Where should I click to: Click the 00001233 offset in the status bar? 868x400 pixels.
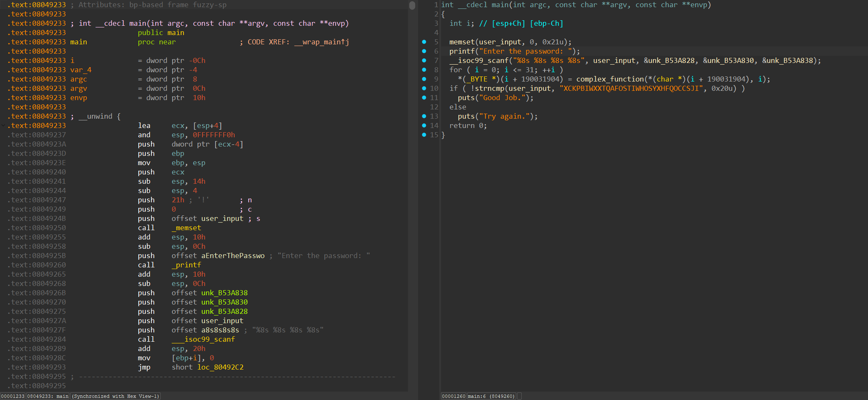pyautogui.click(x=13, y=396)
